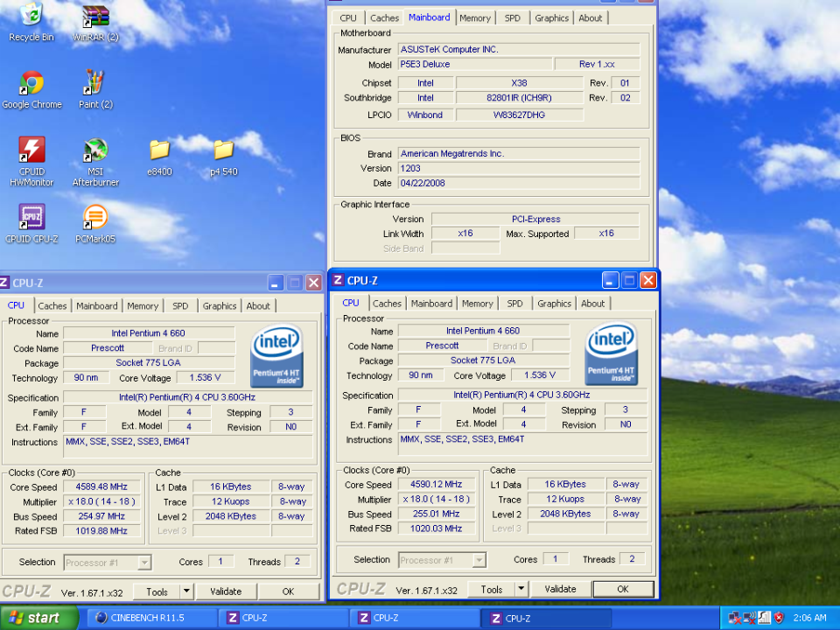
Task: Click Tools button in left CPU-Z window
Action: tap(157, 591)
